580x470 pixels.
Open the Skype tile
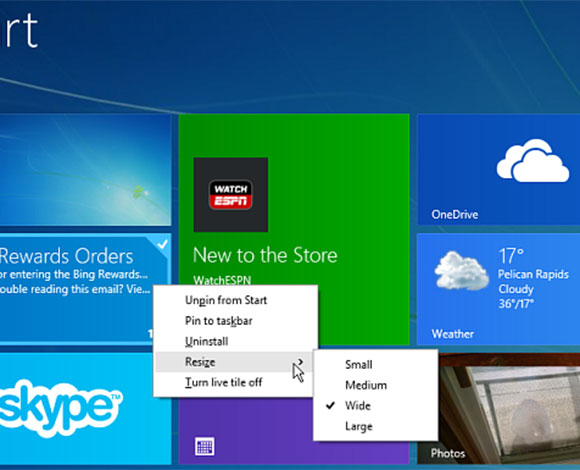pyautogui.click(x=85, y=409)
